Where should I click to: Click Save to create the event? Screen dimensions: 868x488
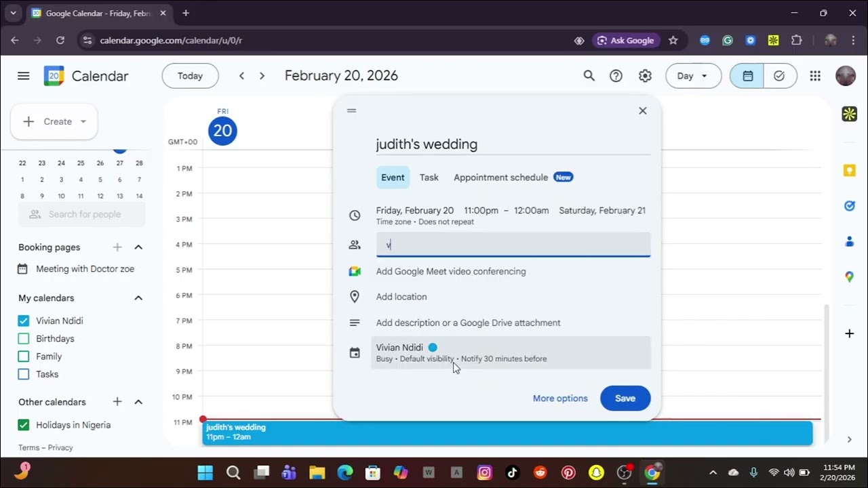pyautogui.click(x=625, y=399)
